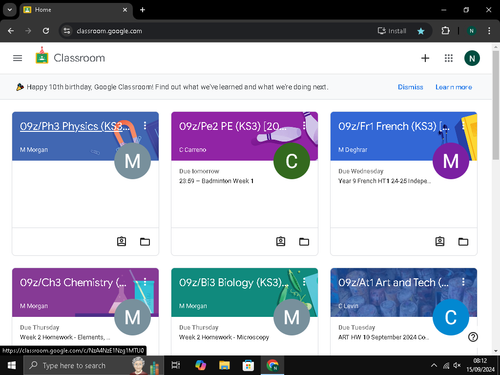500x375 pixels.
Task: Open Chrome profile N icon
Action: tap(471, 31)
